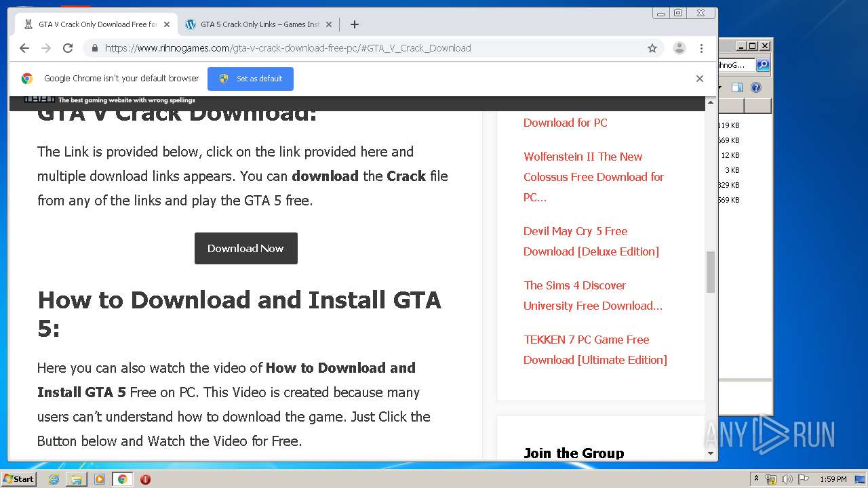The image size is (868, 488).
Task: Maximize the Explorer window
Action: (x=752, y=46)
